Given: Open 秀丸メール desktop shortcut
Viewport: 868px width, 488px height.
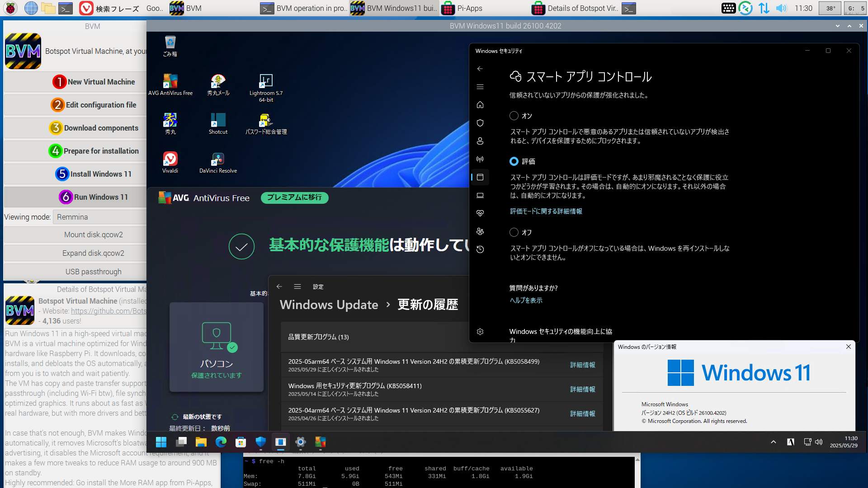Looking at the screenshot, I should point(218,84).
